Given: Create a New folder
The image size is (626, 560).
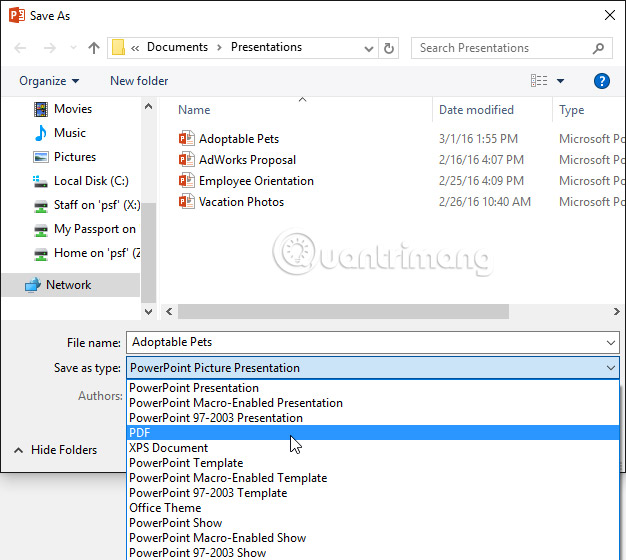Looking at the screenshot, I should 139,81.
